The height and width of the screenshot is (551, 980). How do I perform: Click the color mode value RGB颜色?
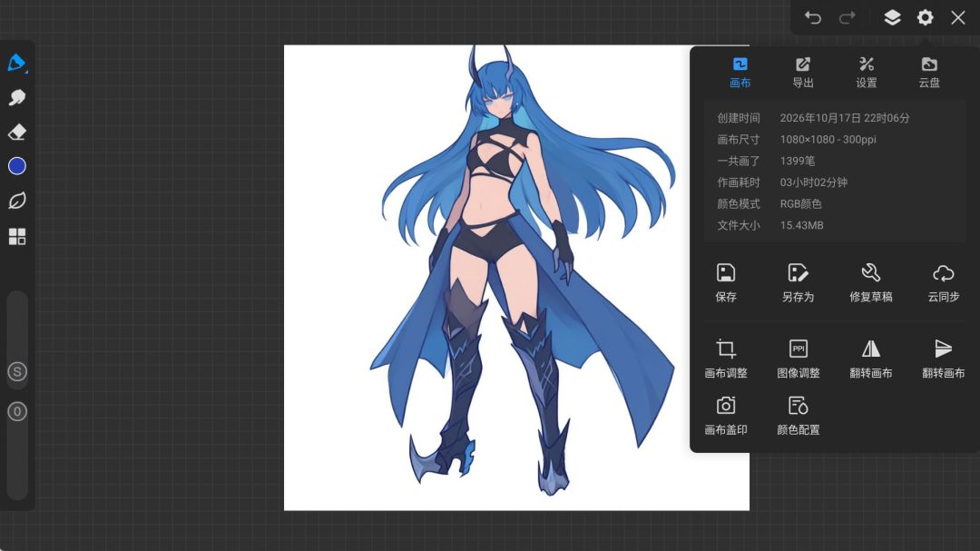click(800, 204)
